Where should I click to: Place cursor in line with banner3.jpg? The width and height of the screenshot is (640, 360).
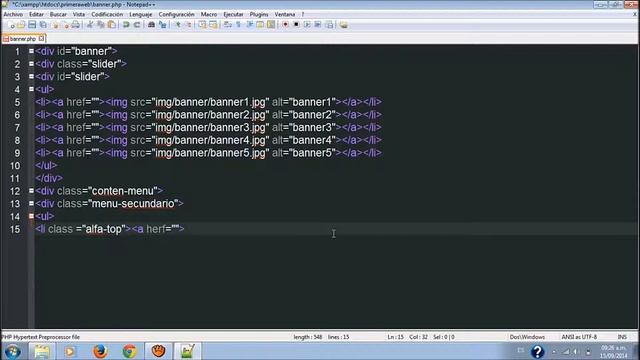point(208,127)
